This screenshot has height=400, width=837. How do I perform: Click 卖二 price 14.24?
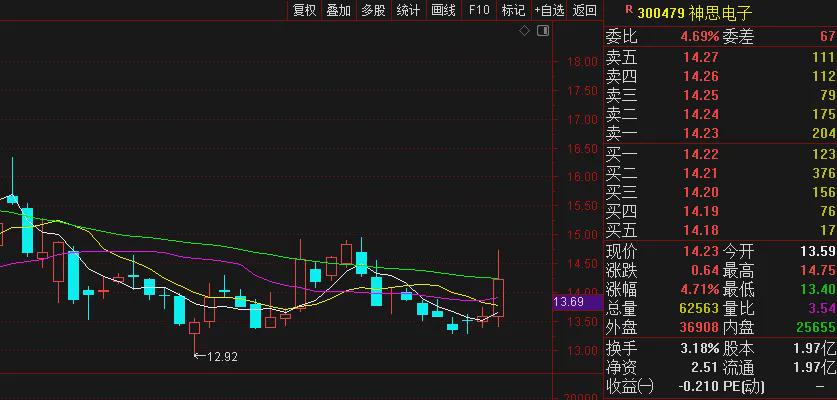[x=701, y=114]
